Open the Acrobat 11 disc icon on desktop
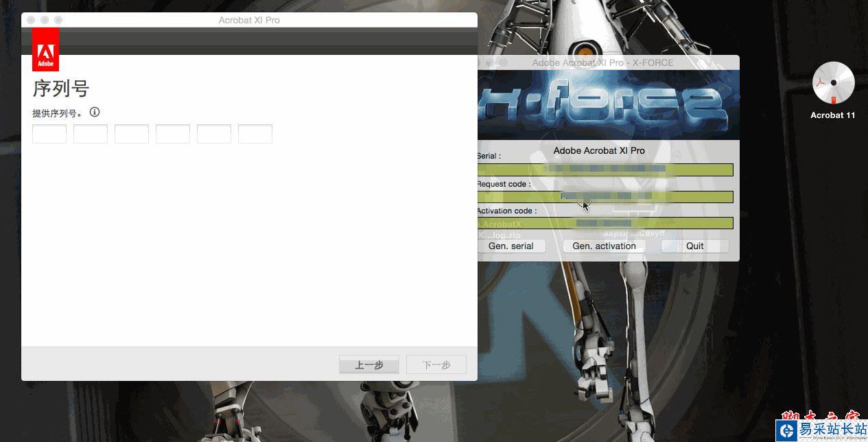Viewport: 868px width, 442px height. [x=833, y=83]
